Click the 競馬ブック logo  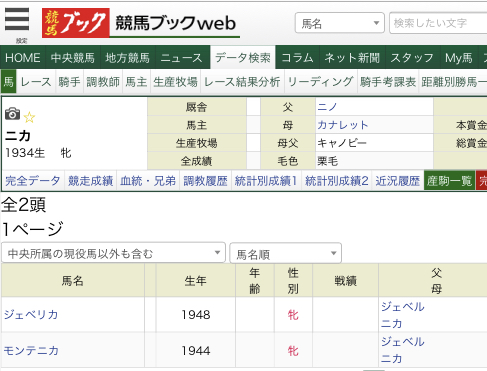76,23
